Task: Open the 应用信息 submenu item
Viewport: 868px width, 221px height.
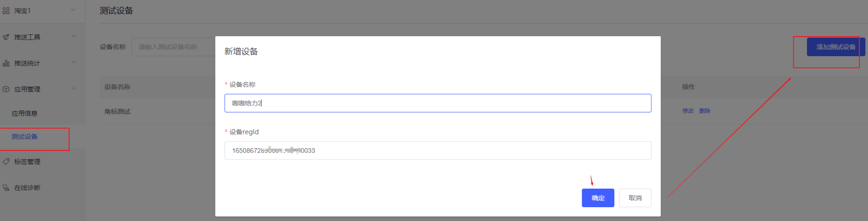Action: pyautogui.click(x=24, y=113)
